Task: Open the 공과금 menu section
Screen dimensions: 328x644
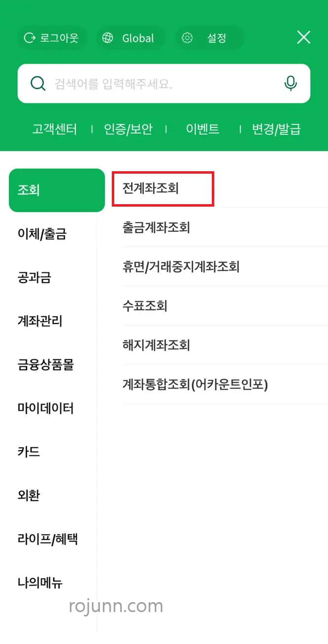Action: 34,278
